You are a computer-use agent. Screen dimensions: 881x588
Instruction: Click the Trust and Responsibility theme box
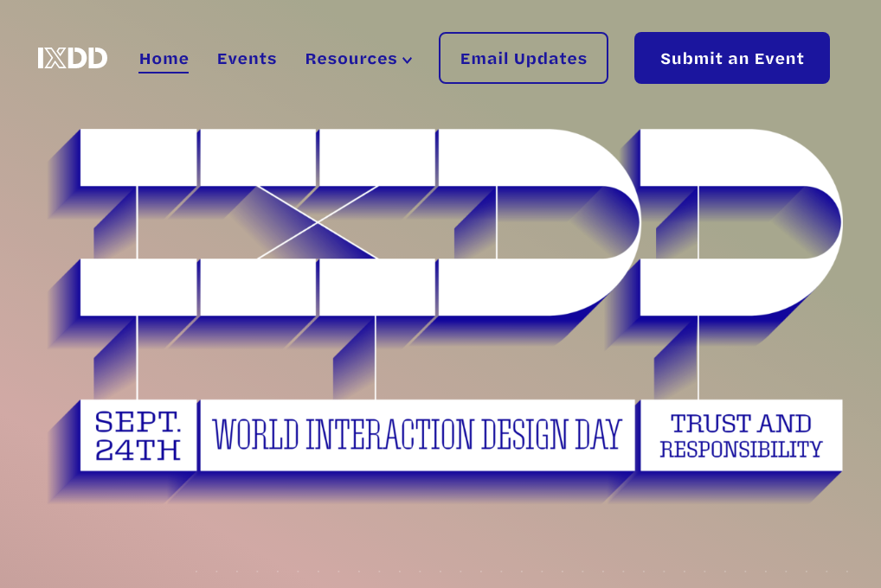click(741, 435)
